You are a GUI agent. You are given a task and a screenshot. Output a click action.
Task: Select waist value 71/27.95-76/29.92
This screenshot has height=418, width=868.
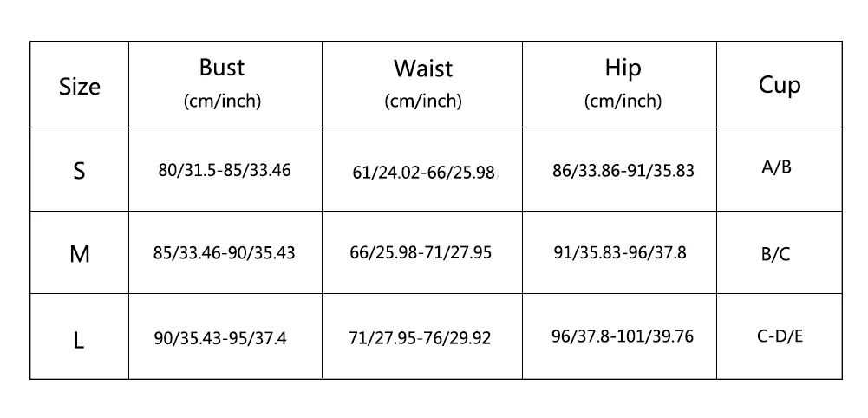pos(420,337)
